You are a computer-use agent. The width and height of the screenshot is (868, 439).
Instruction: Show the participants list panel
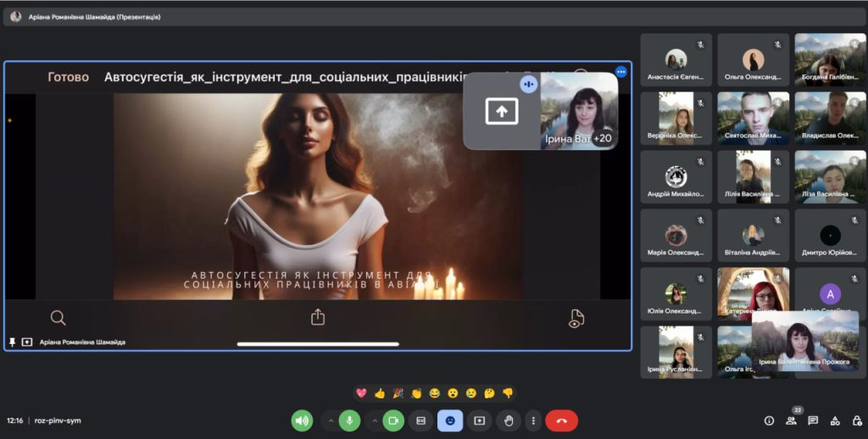(791, 420)
